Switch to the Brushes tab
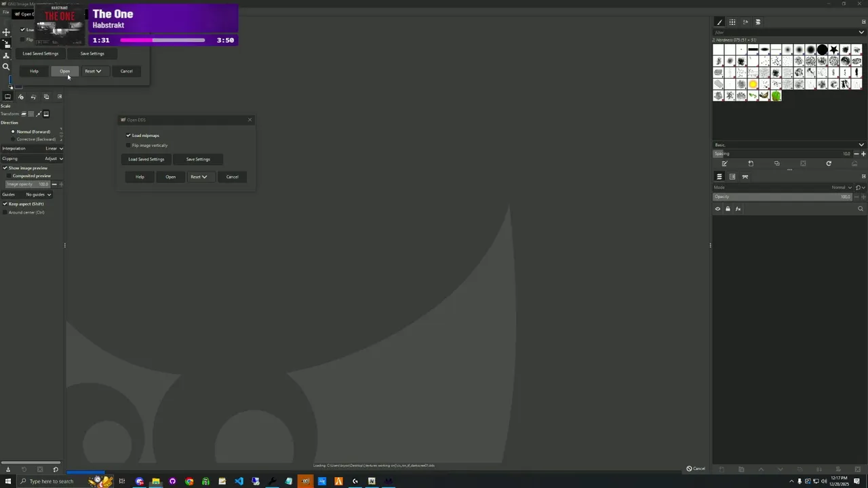868x488 pixels. tap(719, 22)
